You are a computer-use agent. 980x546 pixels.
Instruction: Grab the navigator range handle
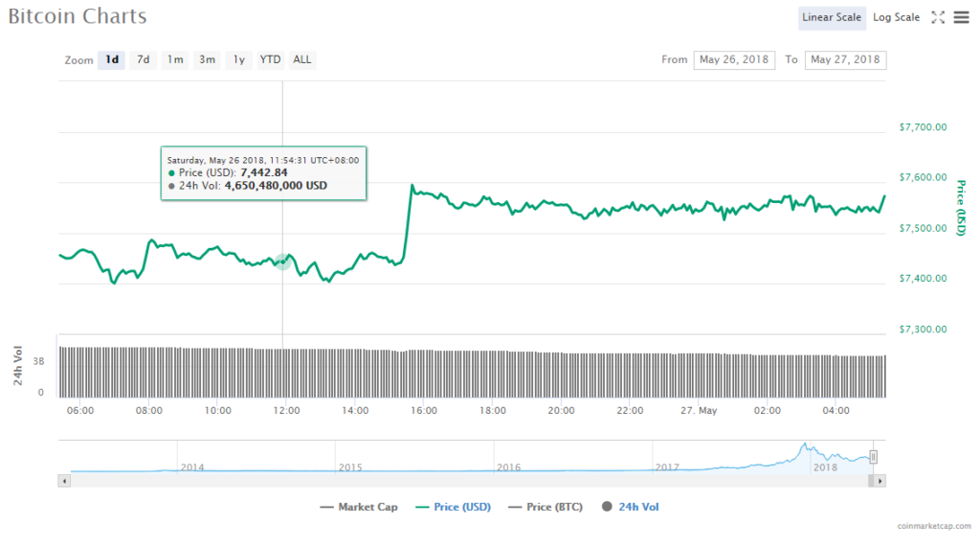(873, 457)
